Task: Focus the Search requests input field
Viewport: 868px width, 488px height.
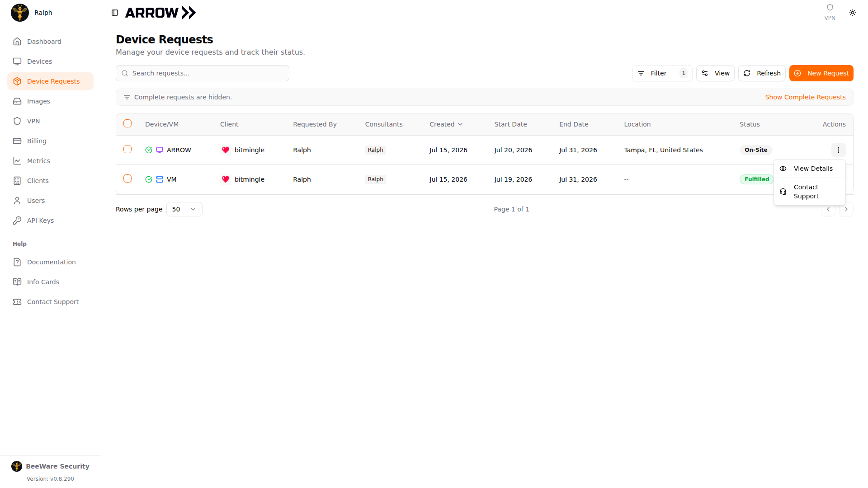Action: pyautogui.click(x=203, y=73)
